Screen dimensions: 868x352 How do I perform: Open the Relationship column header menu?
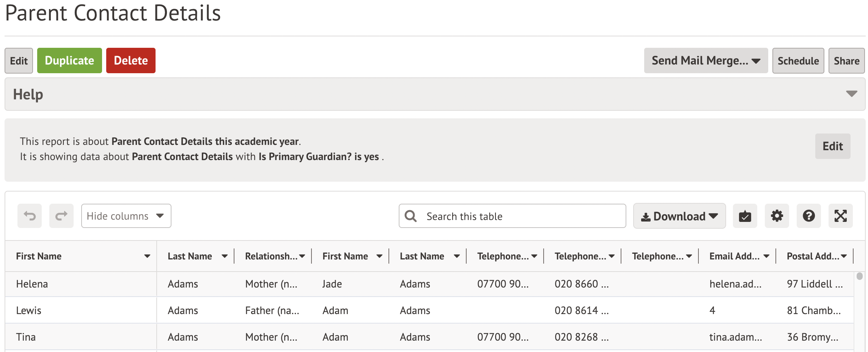[302, 256]
